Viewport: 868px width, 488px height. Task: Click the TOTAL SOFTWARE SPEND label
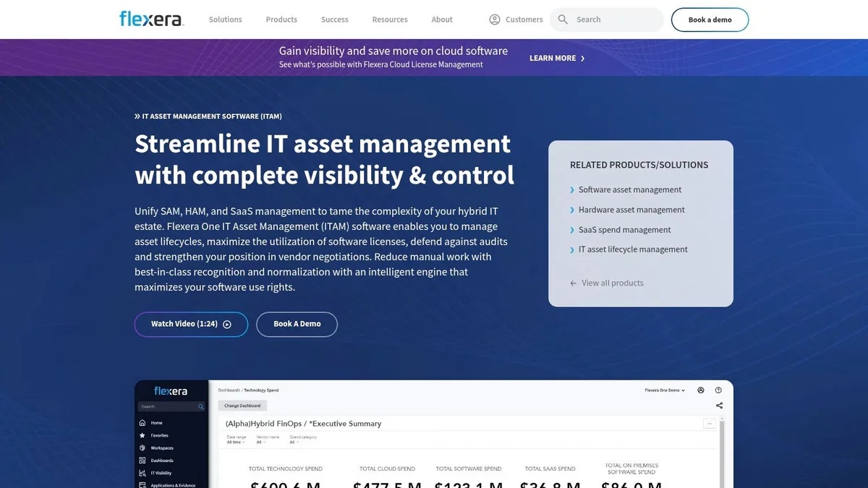(x=469, y=469)
